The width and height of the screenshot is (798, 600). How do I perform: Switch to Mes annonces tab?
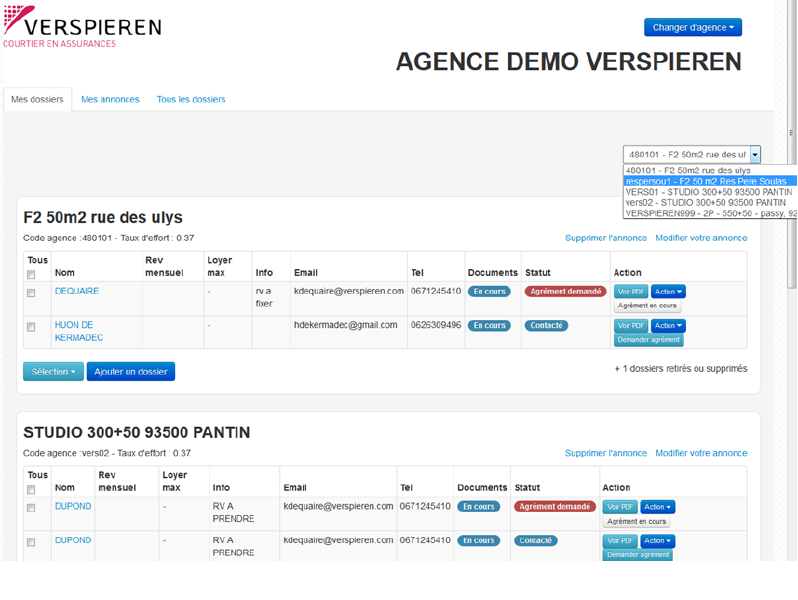point(110,99)
